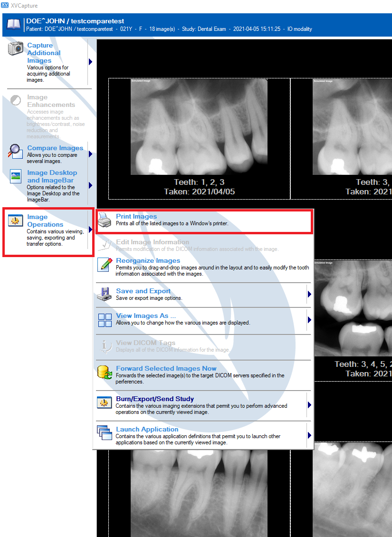This screenshot has height=537, width=392.
Task: Click the camera icon for Capture Additional Images
Action: tap(15, 48)
